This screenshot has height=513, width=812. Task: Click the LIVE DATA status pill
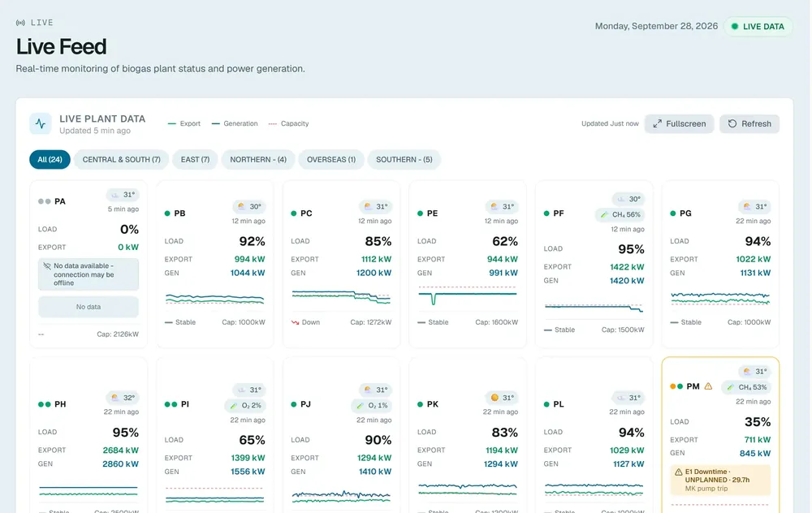pos(758,27)
